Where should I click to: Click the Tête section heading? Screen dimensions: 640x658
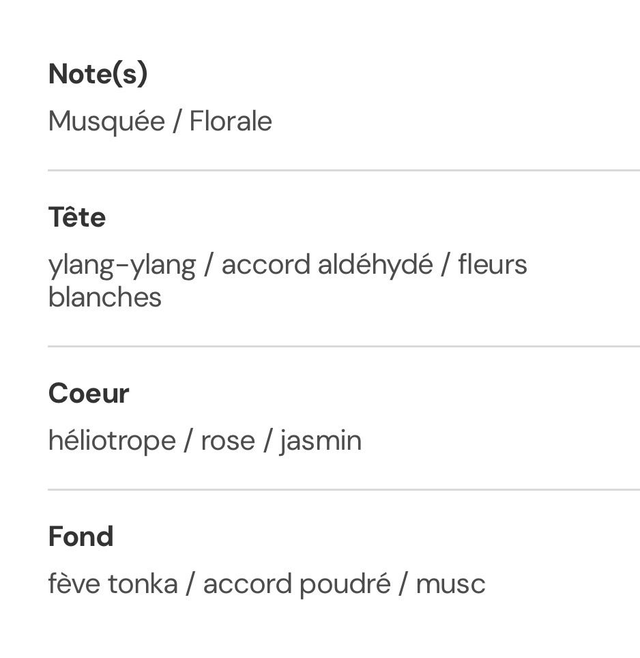[77, 217]
